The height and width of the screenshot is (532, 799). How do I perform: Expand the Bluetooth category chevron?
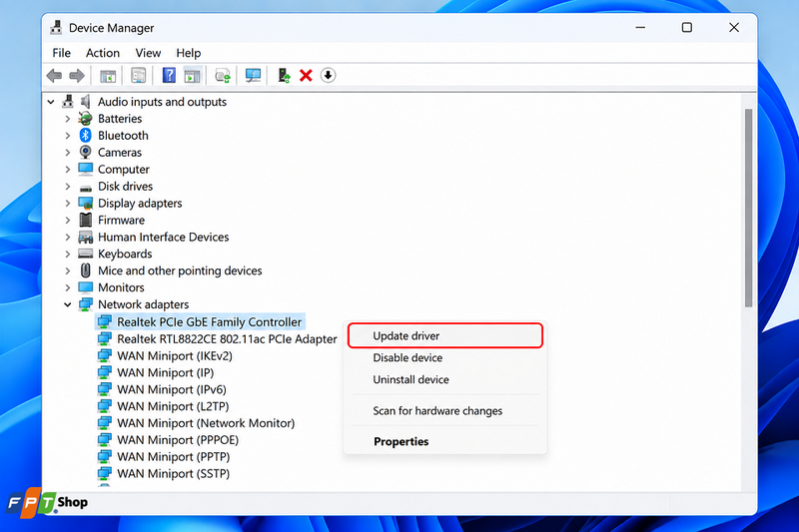click(x=68, y=136)
